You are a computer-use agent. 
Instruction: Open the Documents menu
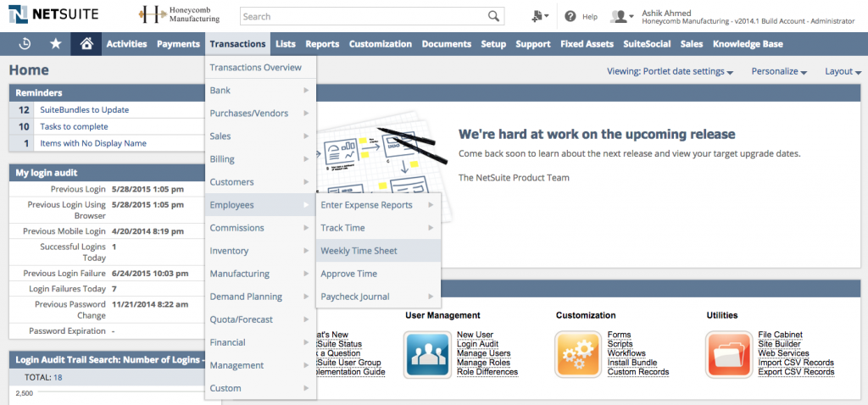[446, 44]
